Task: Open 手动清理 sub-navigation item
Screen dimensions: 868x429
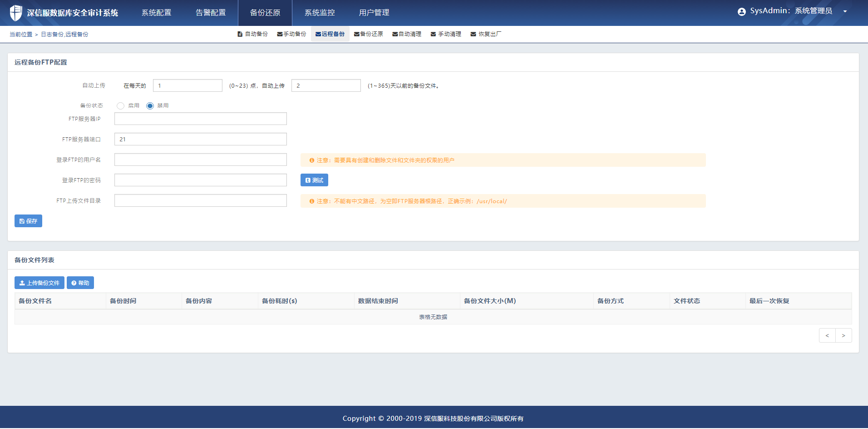Action: point(446,34)
